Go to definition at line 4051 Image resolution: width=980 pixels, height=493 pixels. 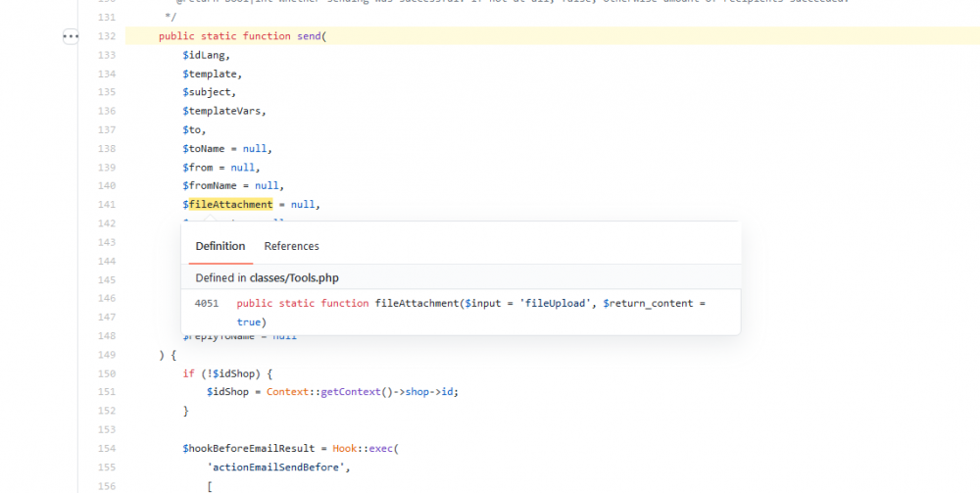point(206,304)
